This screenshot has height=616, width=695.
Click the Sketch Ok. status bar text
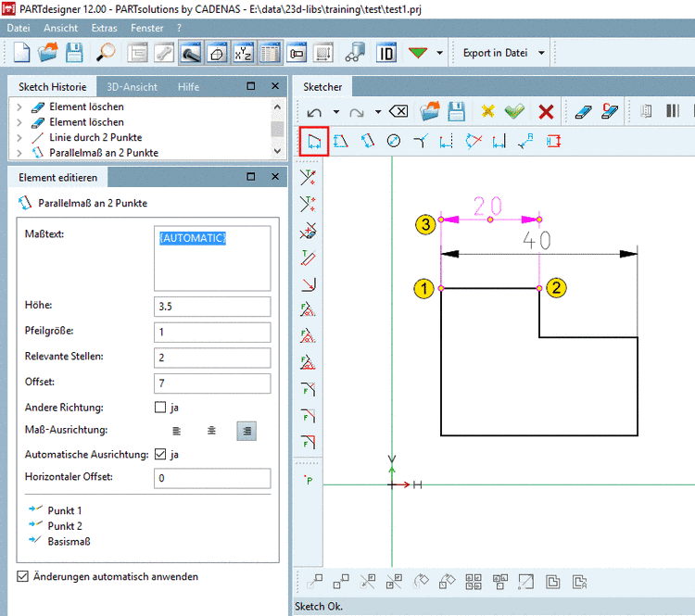coord(319,606)
